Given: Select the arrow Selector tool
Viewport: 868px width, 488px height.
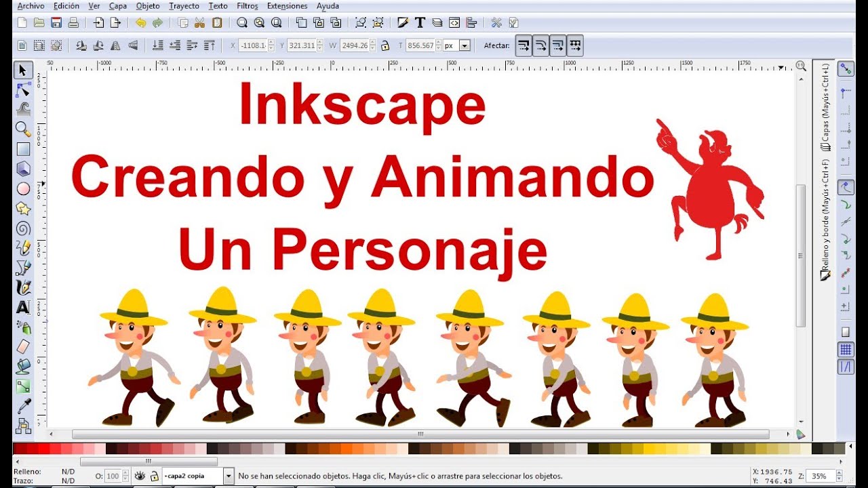Looking at the screenshot, I should coord(23,70).
